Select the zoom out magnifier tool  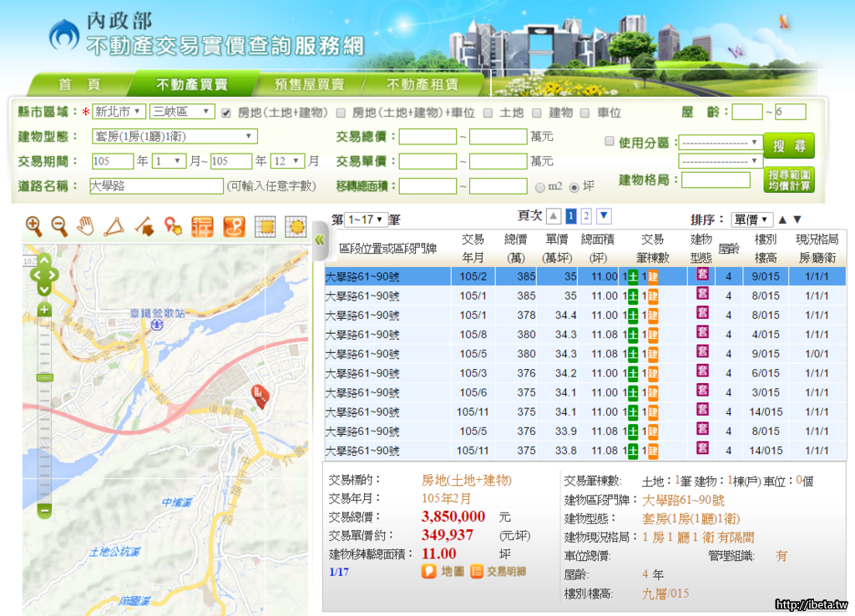coord(59,225)
